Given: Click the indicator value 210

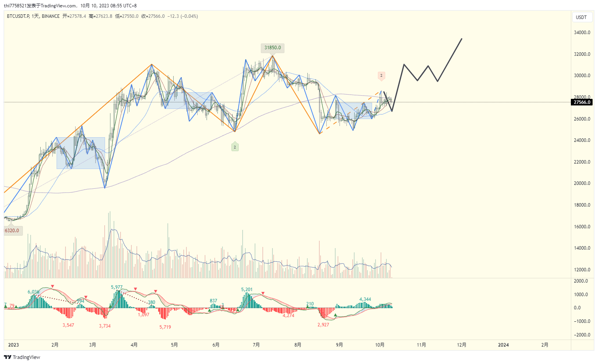Looking at the screenshot, I should click(310, 304).
